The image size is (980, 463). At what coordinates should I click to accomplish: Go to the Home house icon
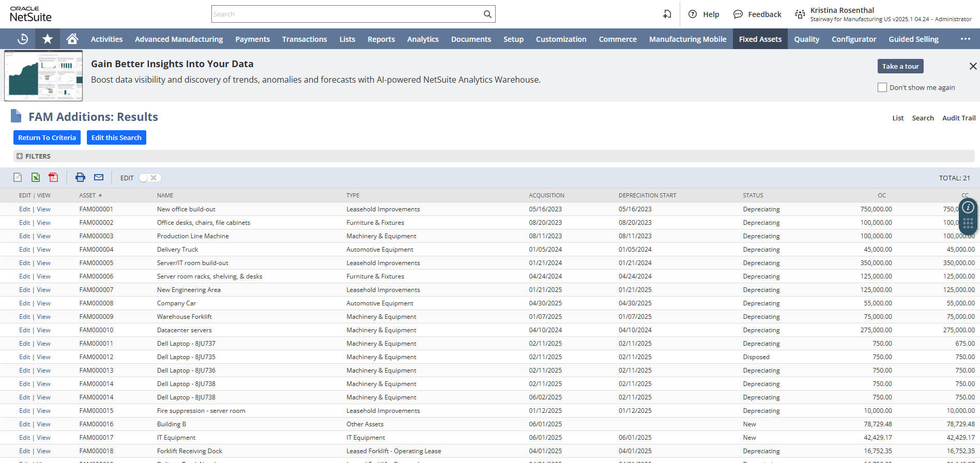point(72,39)
